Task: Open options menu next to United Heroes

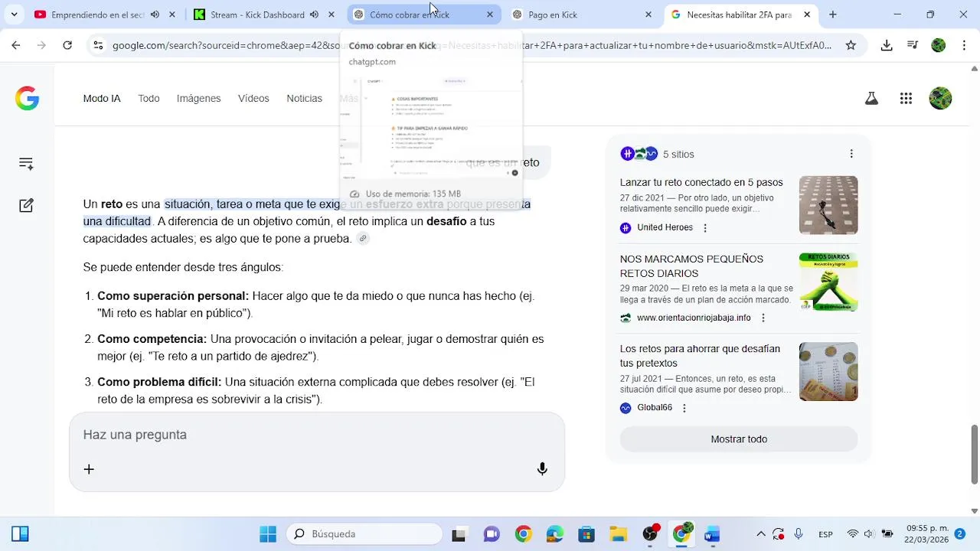Action: pos(705,228)
